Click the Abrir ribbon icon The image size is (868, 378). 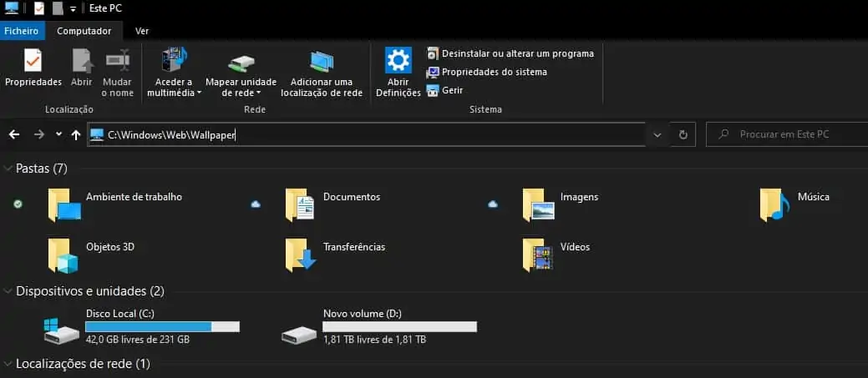[81, 60]
